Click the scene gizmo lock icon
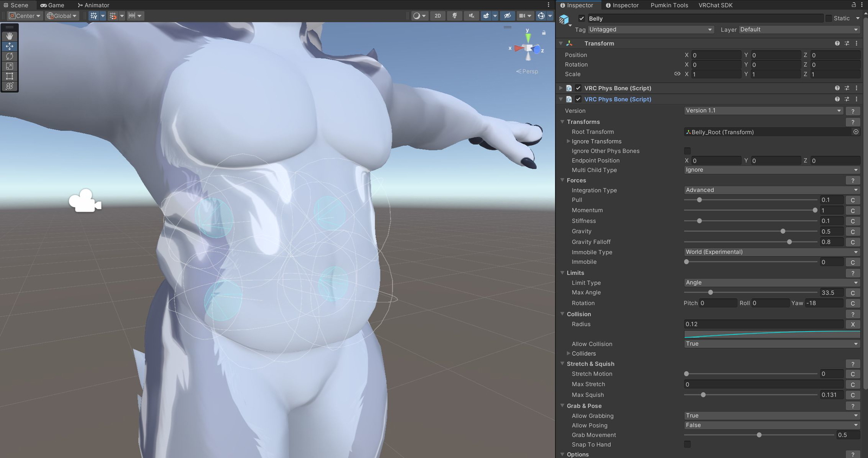 [x=544, y=33]
